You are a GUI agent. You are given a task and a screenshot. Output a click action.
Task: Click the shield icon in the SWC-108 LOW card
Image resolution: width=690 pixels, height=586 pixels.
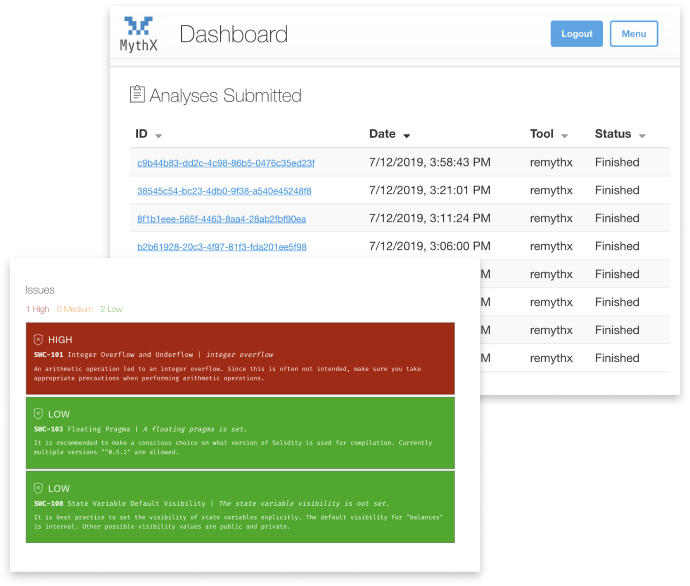point(38,488)
